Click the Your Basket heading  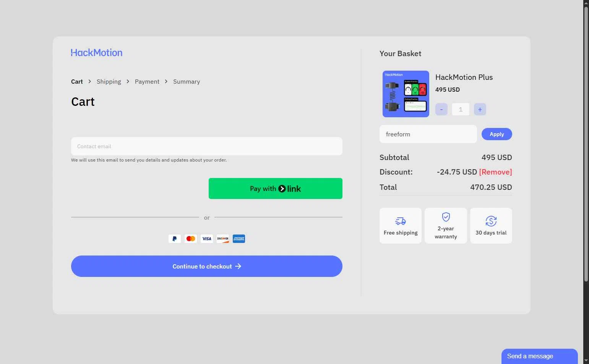coord(401,53)
